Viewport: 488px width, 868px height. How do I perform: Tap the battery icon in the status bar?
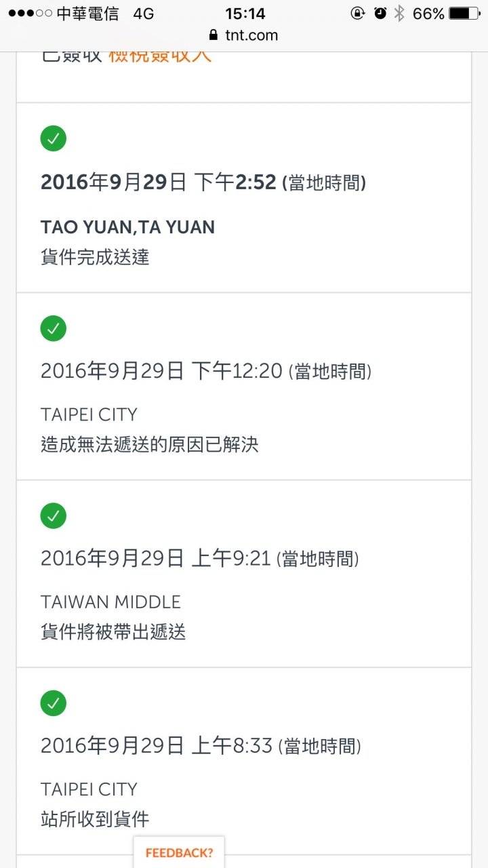(x=464, y=14)
